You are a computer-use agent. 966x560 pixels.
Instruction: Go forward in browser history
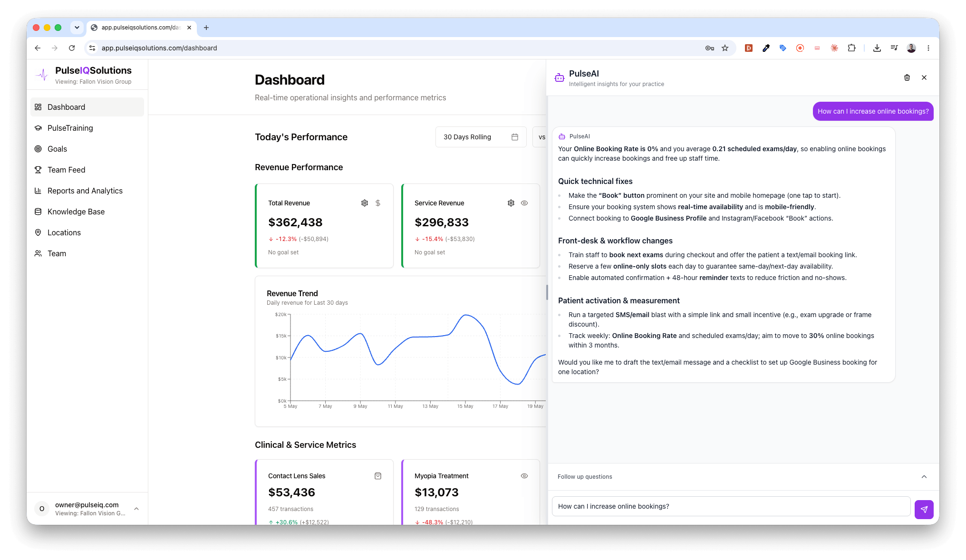point(55,48)
